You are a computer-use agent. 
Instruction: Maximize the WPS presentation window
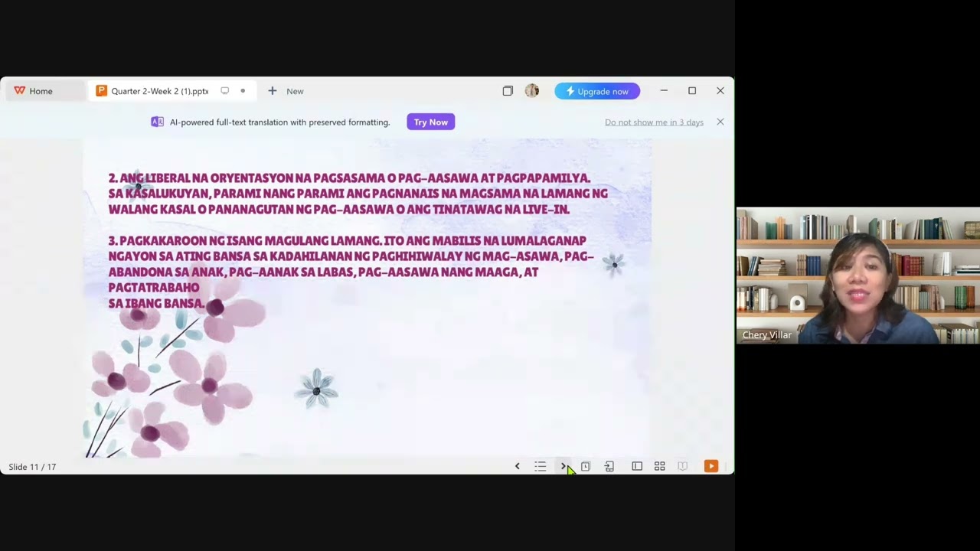(x=692, y=91)
